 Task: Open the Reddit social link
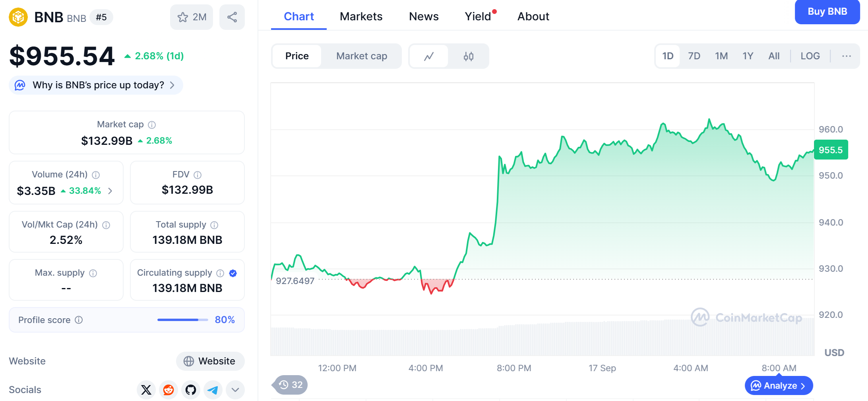(x=169, y=390)
